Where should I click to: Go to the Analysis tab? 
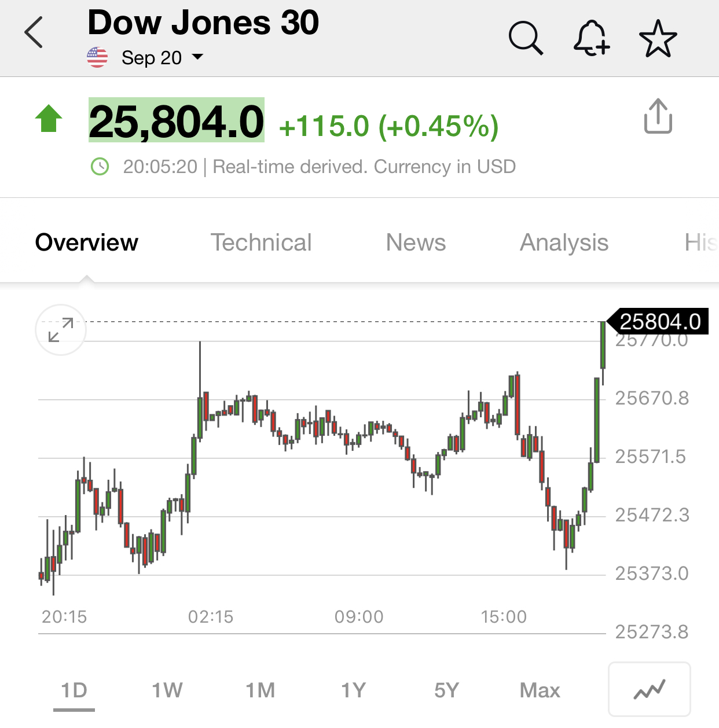click(564, 243)
